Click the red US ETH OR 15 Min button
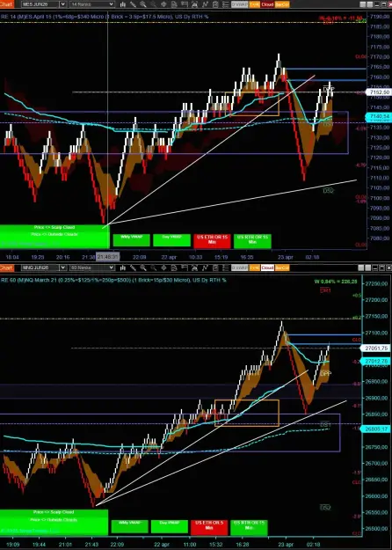Image resolution: width=392 pixels, height=550 pixels. tap(212, 240)
